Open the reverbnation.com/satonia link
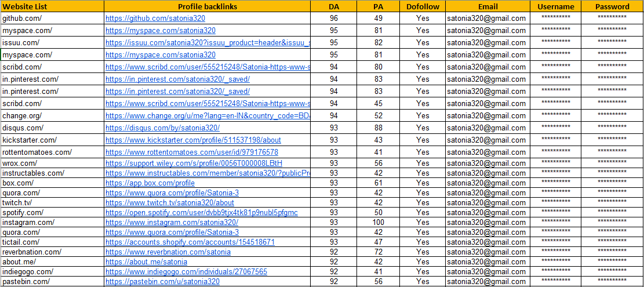Viewport: 644px width, 287px height. (x=168, y=252)
